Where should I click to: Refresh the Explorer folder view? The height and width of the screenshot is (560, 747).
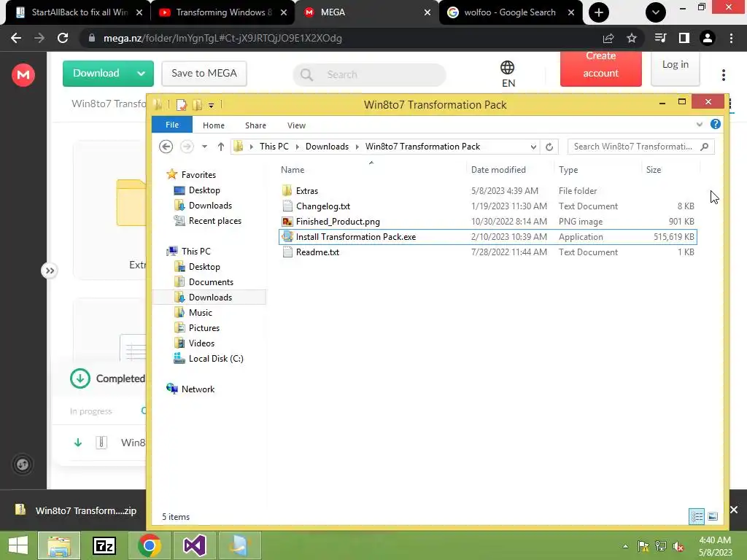pyautogui.click(x=549, y=147)
